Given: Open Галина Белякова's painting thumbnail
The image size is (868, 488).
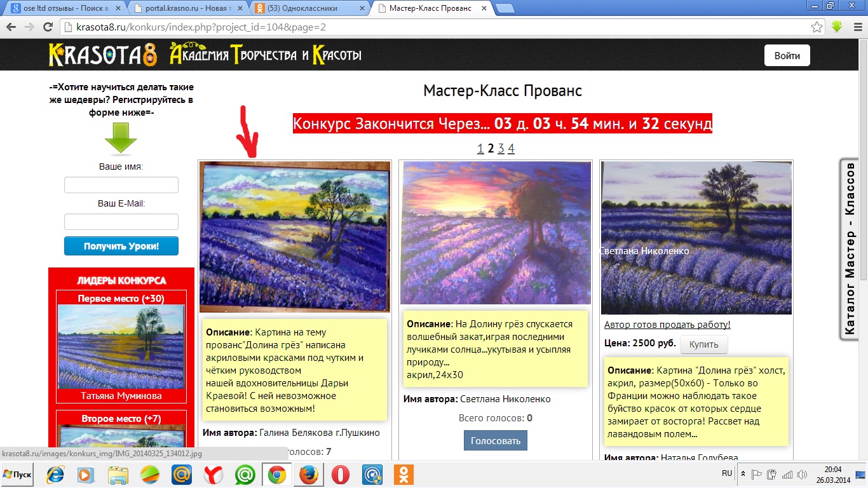Looking at the screenshot, I should pyautogui.click(x=295, y=236).
